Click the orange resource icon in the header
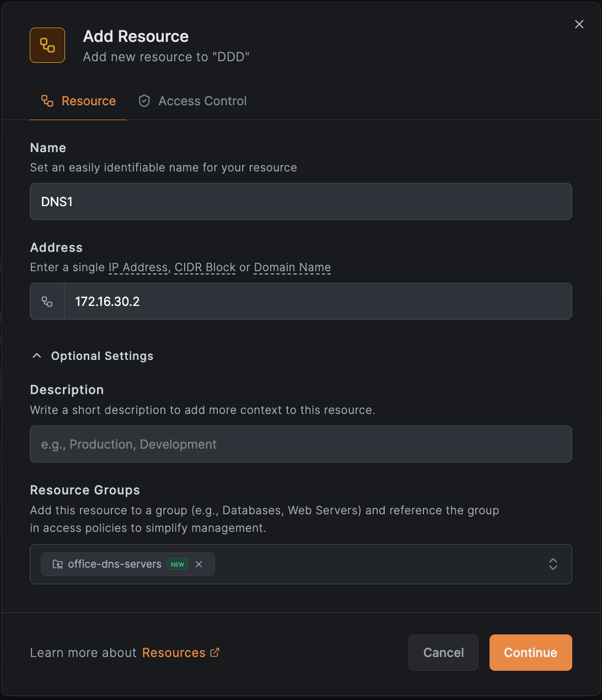 point(47,45)
